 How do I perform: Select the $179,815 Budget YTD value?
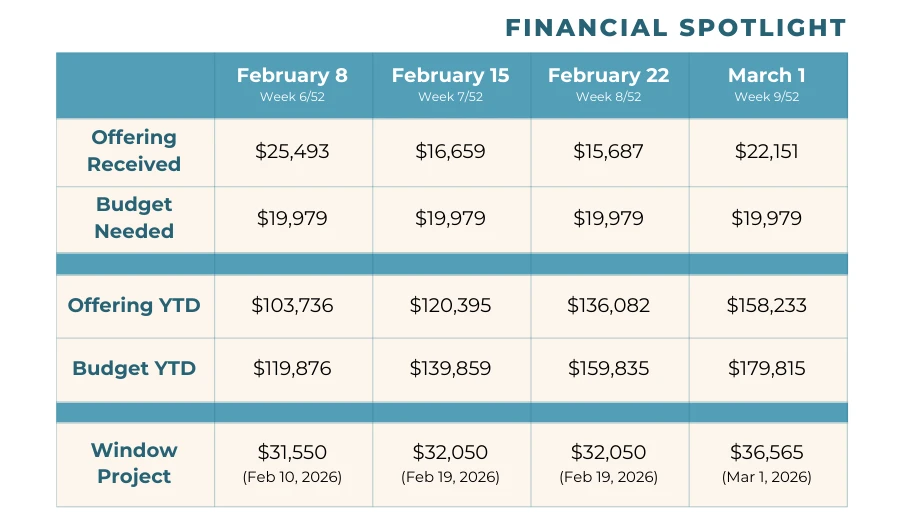pos(766,368)
